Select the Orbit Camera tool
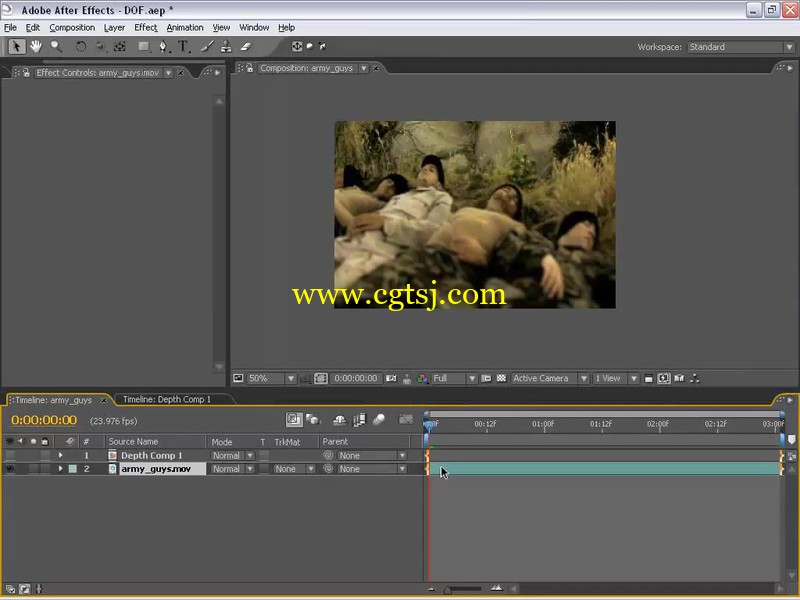 tap(101, 47)
